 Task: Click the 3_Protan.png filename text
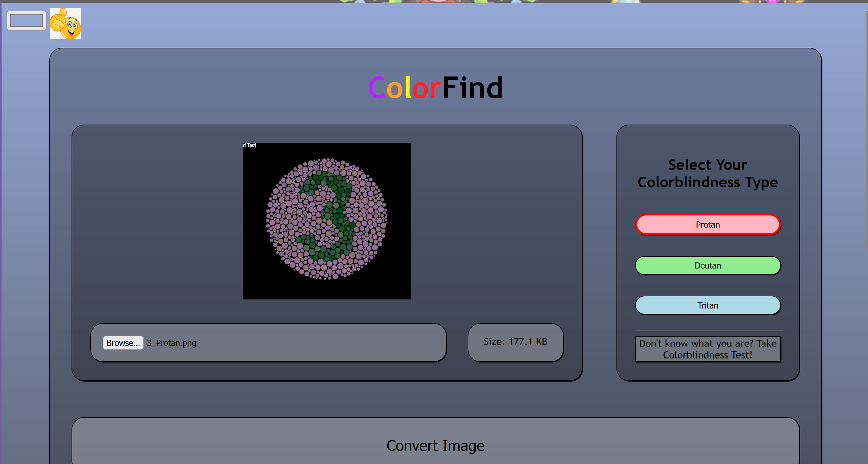point(171,343)
